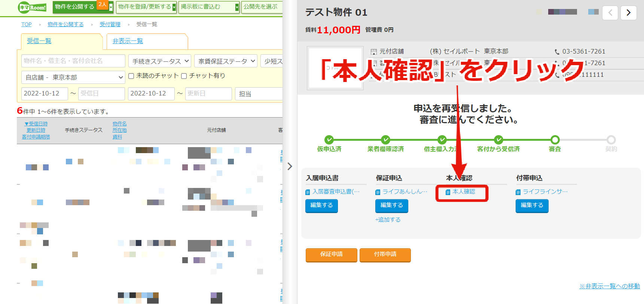This screenshot has height=304, width=644.
Task: Expand the 物件を登録/更新する dropdown arrow
Action: point(174,7)
